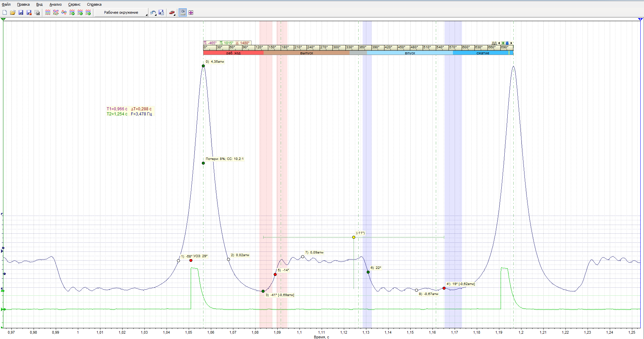Click green marker 6) 22°
This screenshot has width=644, height=339.
(368, 272)
